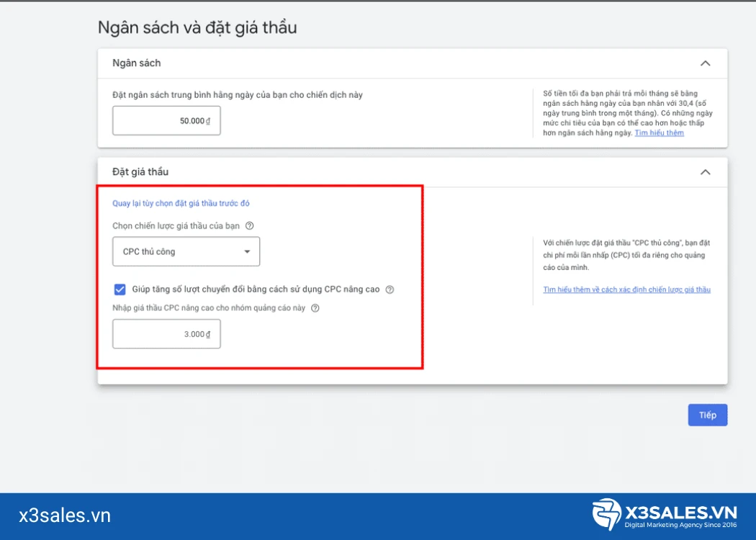This screenshot has height=540, width=756.
Task: Click Quay lại tùy chọn đặt giá thầu trước đó
Action: click(x=181, y=204)
